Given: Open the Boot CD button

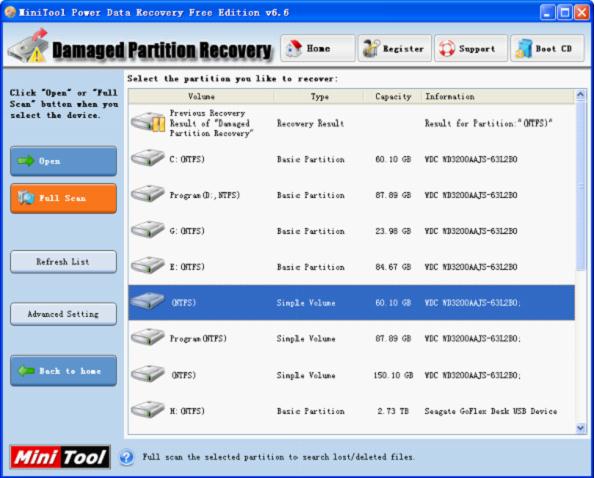Looking at the screenshot, I should pyautogui.click(x=548, y=48).
